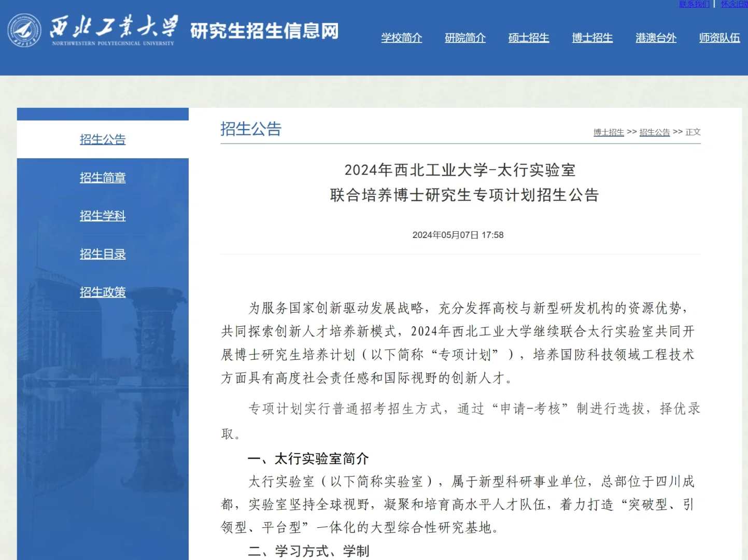The image size is (748, 560).
Task: Click the 招生公告 breadcrumb link
Action: point(655,132)
